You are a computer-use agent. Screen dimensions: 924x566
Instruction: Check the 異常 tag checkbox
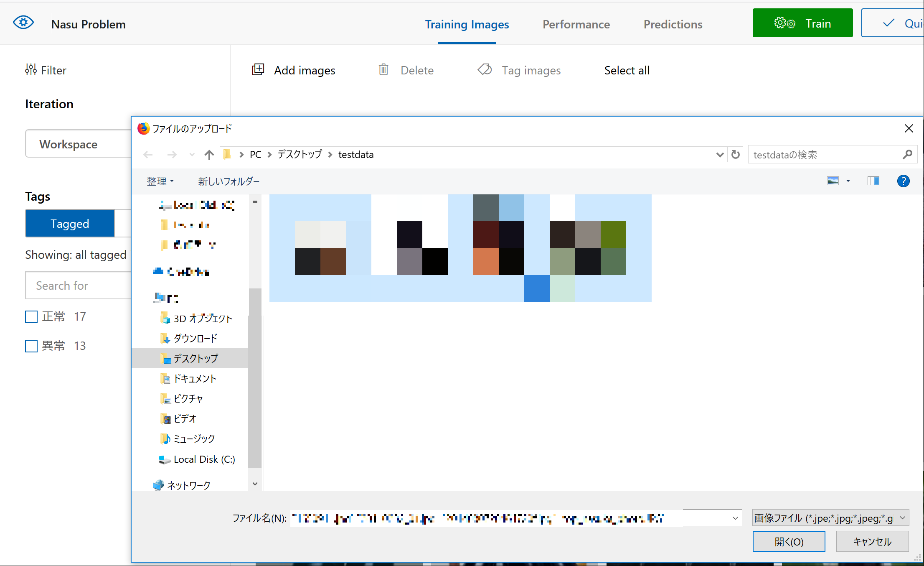click(x=31, y=346)
